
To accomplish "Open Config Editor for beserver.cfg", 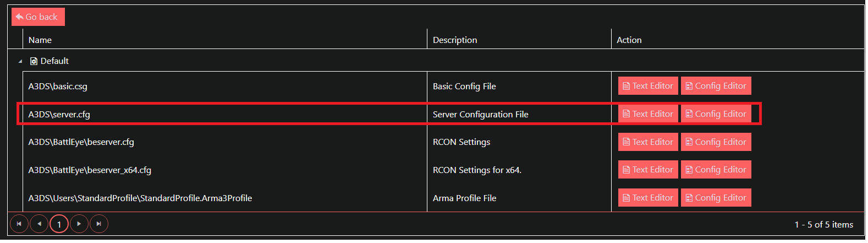I will (x=716, y=142).
